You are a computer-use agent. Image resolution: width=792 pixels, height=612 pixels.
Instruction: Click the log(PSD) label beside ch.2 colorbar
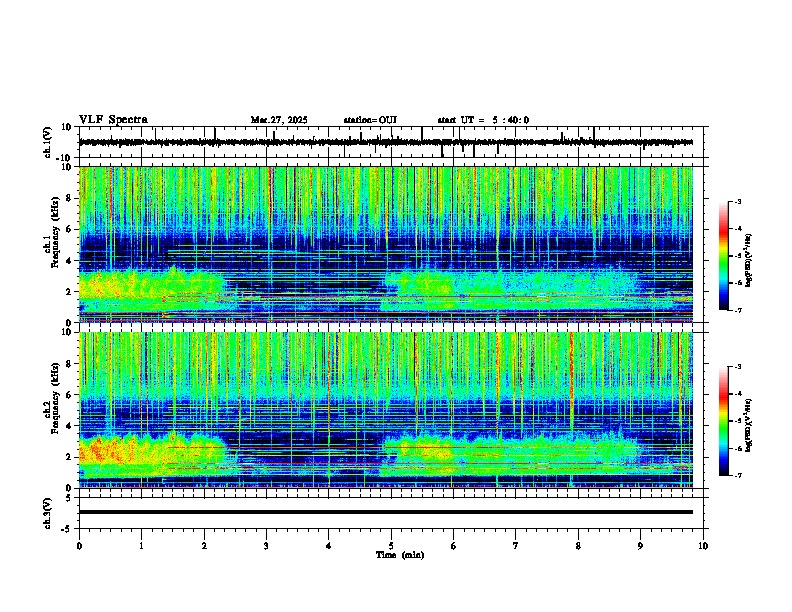click(x=749, y=425)
